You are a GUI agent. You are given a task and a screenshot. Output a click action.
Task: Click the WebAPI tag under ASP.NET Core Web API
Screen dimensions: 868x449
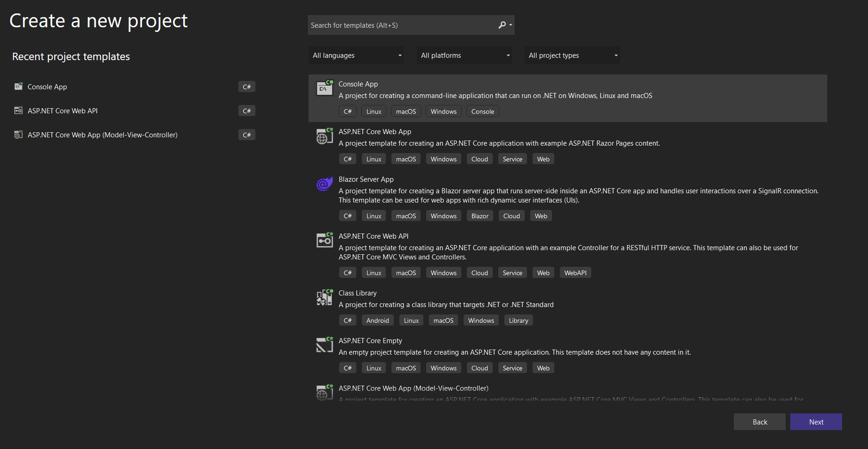click(x=575, y=273)
